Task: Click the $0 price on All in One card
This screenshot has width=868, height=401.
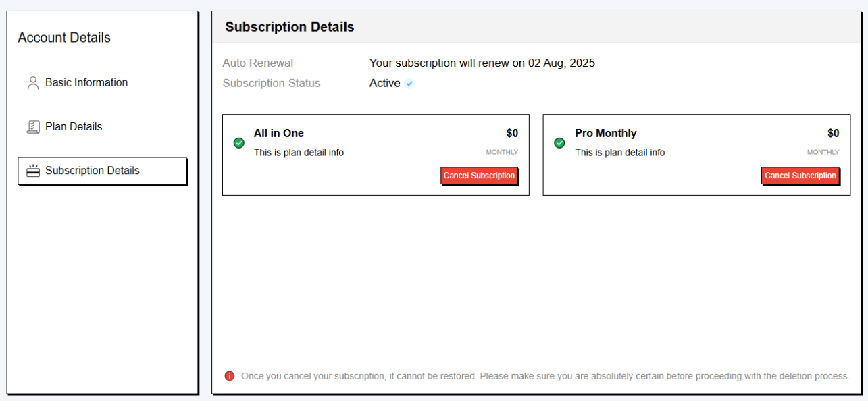Action: pos(512,134)
